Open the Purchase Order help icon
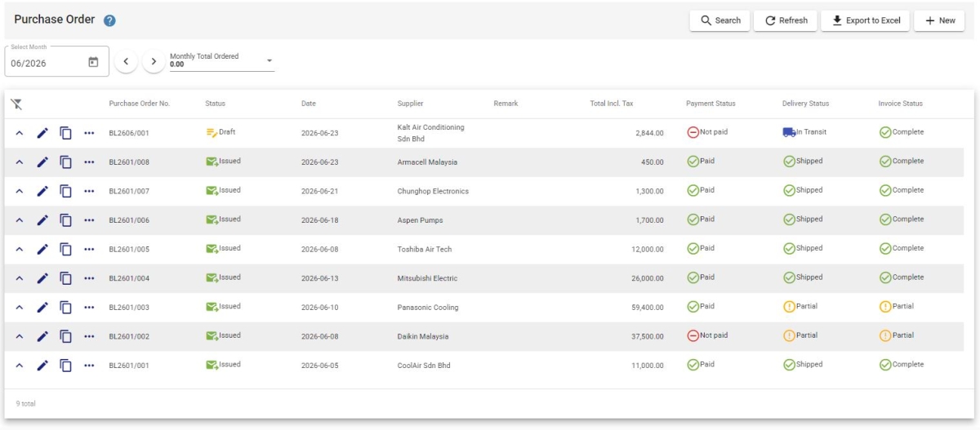 pos(109,20)
